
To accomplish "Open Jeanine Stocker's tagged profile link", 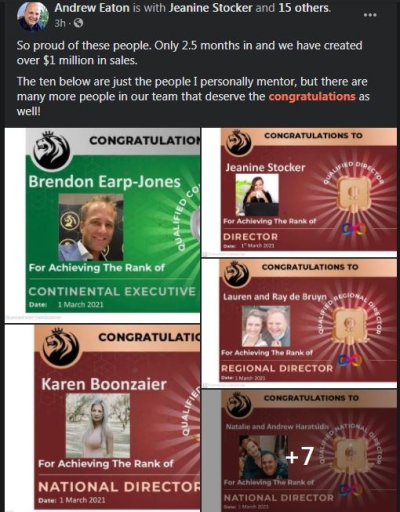I will click(211, 8).
